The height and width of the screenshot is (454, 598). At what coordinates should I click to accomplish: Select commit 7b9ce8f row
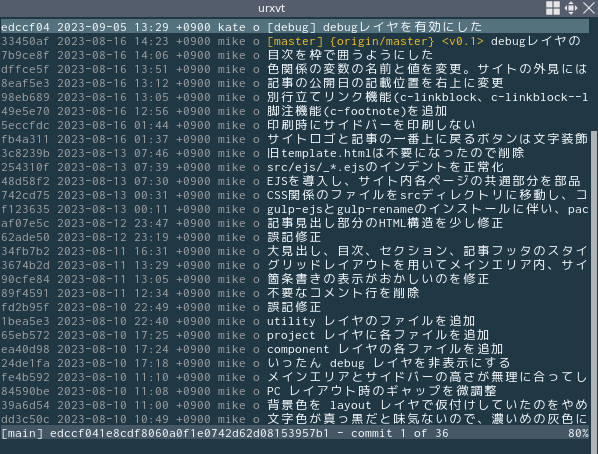click(295, 55)
